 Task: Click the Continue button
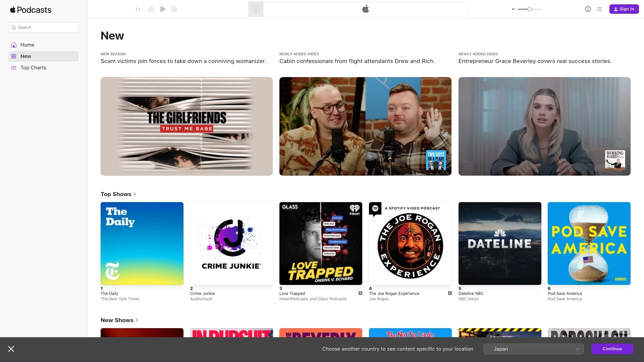point(612,349)
